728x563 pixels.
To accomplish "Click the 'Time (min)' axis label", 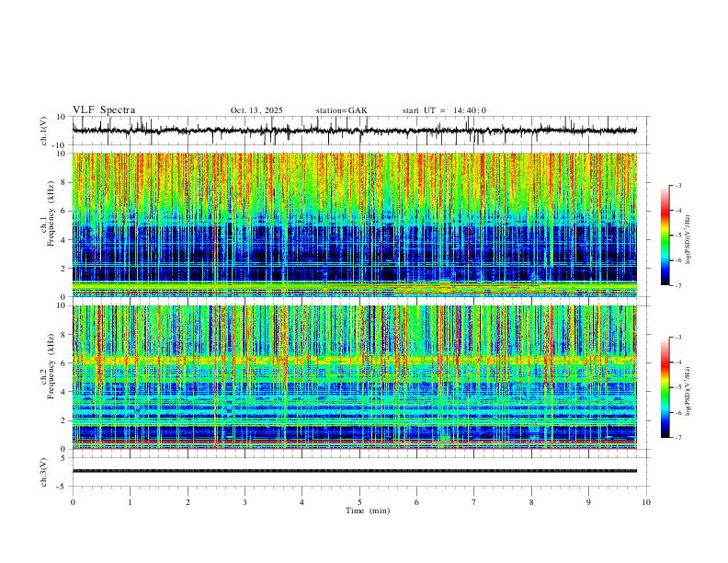I will click(368, 511).
